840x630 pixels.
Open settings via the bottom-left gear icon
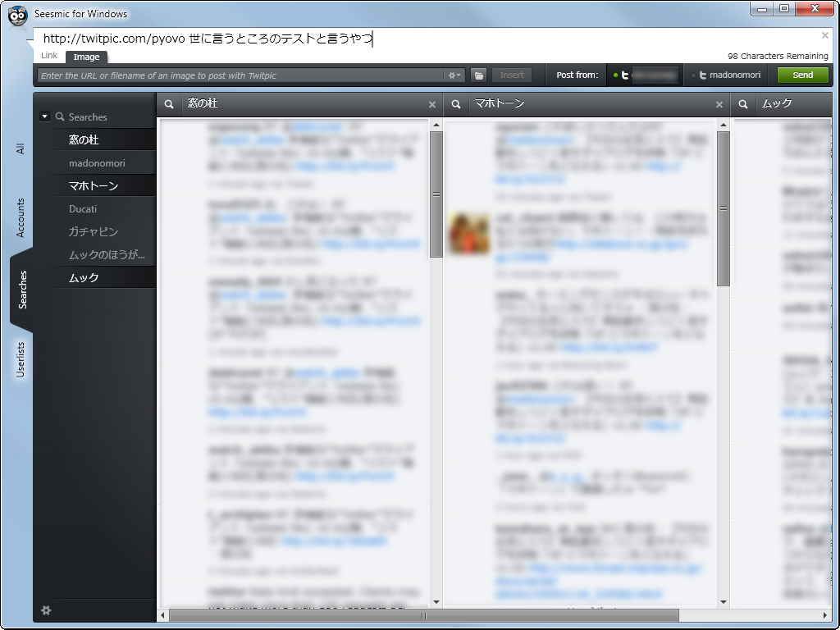(46, 610)
